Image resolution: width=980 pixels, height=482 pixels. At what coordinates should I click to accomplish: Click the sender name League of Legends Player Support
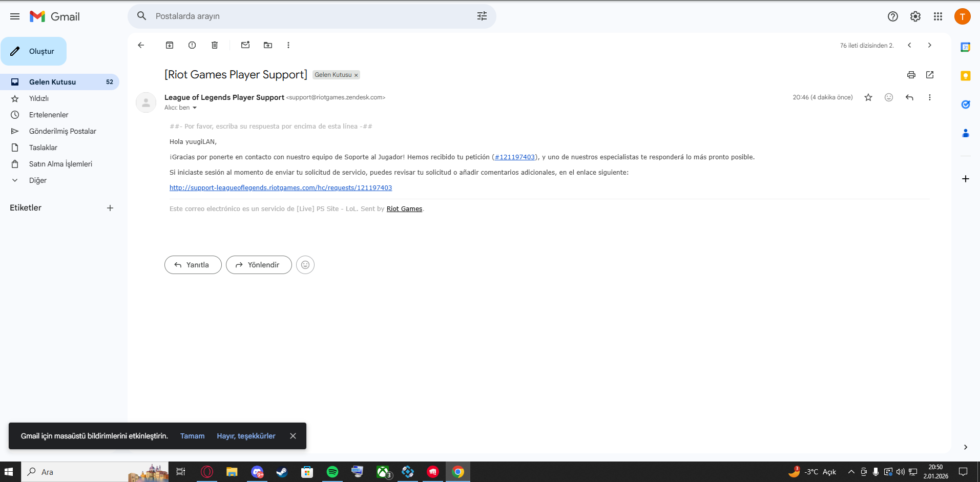click(224, 97)
